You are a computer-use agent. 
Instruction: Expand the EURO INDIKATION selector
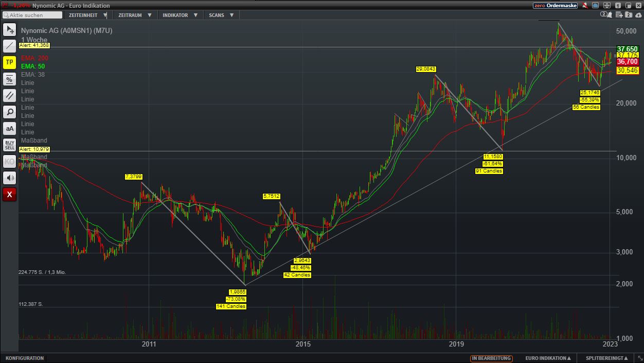(548, 358)
